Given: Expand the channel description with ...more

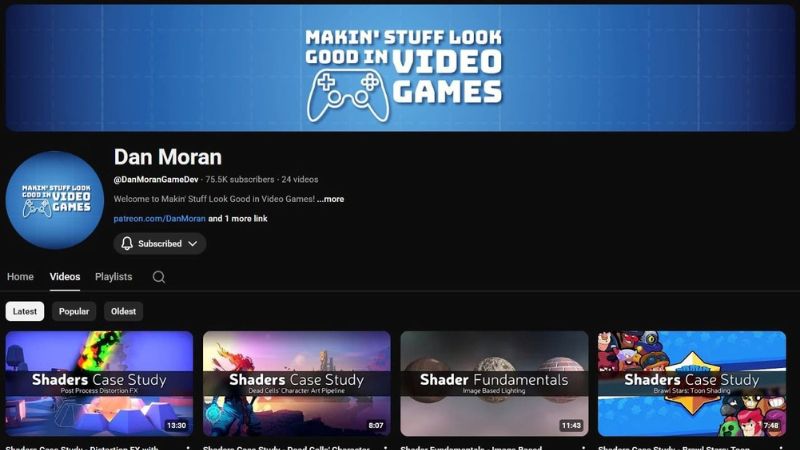Looking at the screenshot, I should coord(330,199).
